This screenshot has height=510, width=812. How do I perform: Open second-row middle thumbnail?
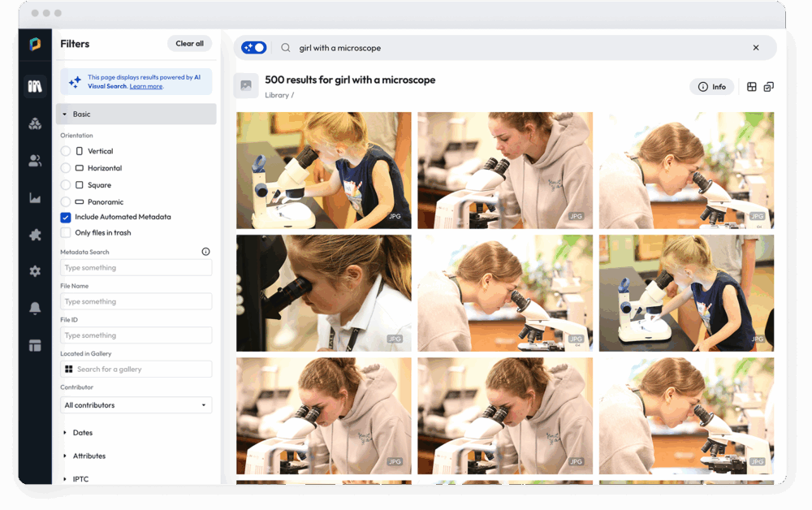[505, 293]
